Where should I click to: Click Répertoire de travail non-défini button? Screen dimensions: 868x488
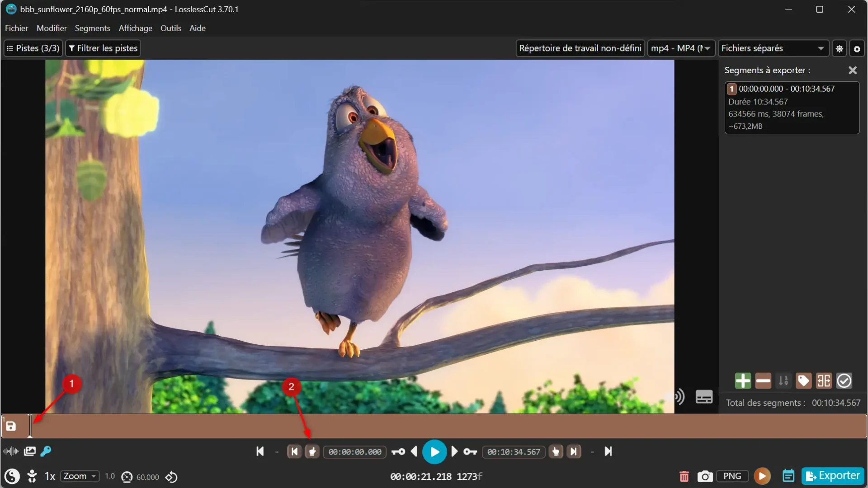pos(580,48)
